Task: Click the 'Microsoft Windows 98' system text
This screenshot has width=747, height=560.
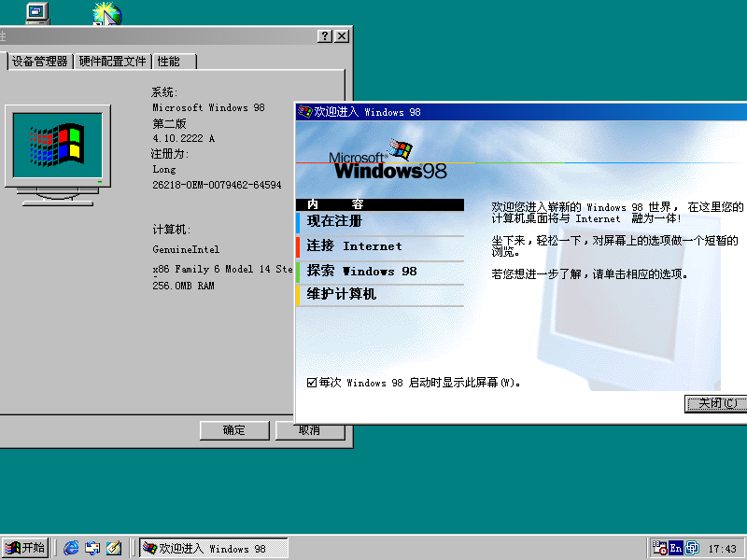Action: tap(208, 107)
